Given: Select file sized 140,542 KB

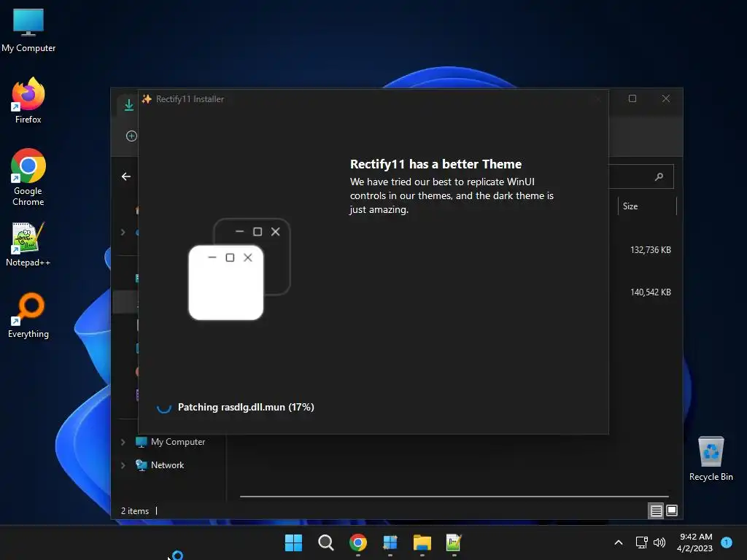Looking at the screenshot, I should point(650,292).
